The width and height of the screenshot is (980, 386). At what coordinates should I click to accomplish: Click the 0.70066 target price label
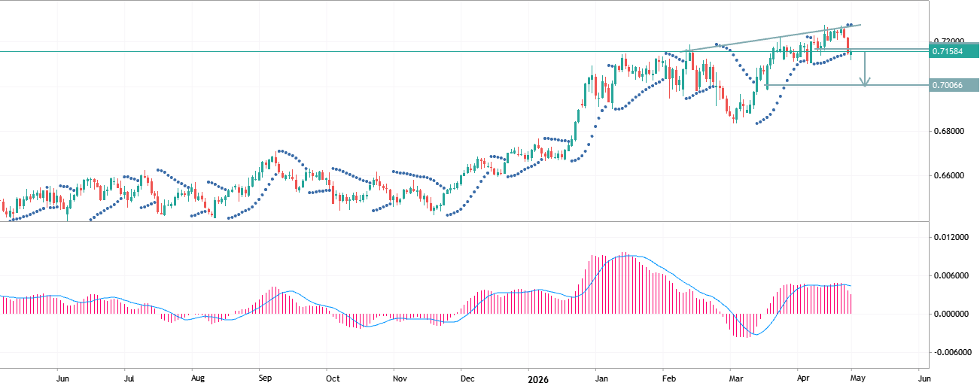(x=954, y=85)
